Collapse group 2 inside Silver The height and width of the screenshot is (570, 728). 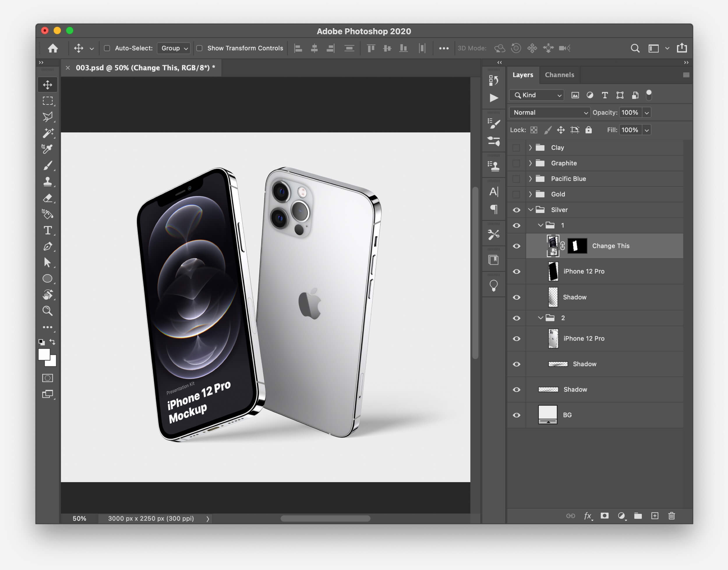(x=540, y=318)
